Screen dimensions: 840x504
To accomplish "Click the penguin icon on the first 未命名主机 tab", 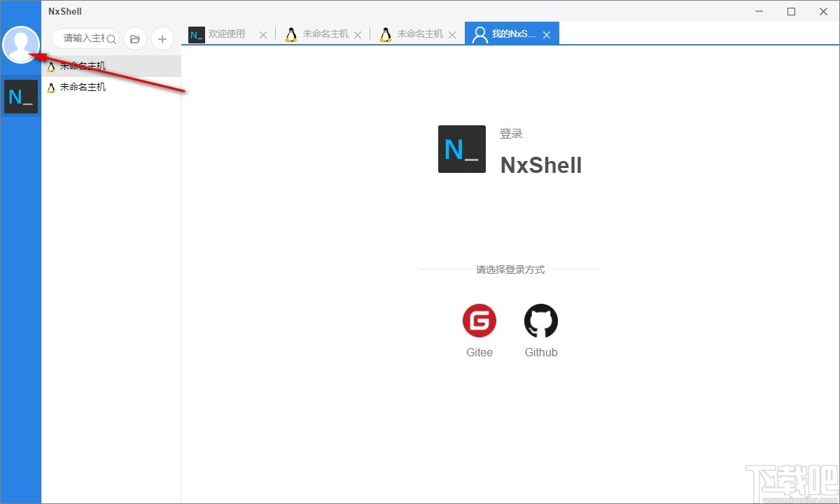I will click(x=292, y=33).
